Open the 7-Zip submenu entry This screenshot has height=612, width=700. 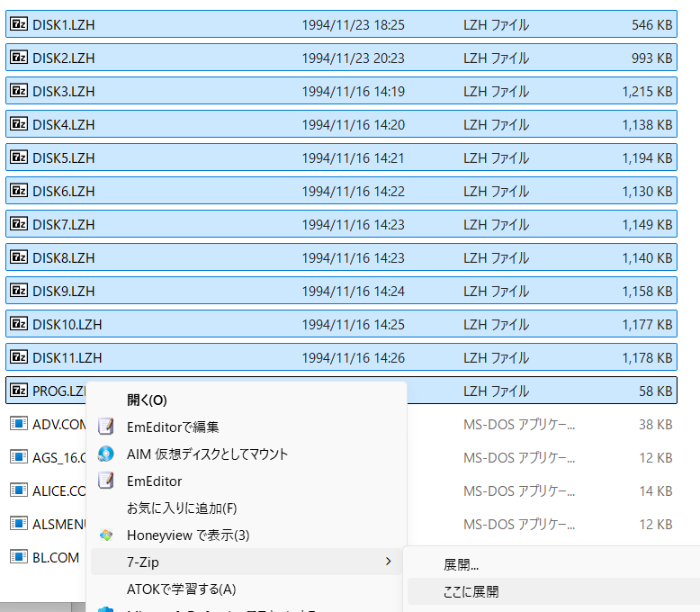pos(247,562)
